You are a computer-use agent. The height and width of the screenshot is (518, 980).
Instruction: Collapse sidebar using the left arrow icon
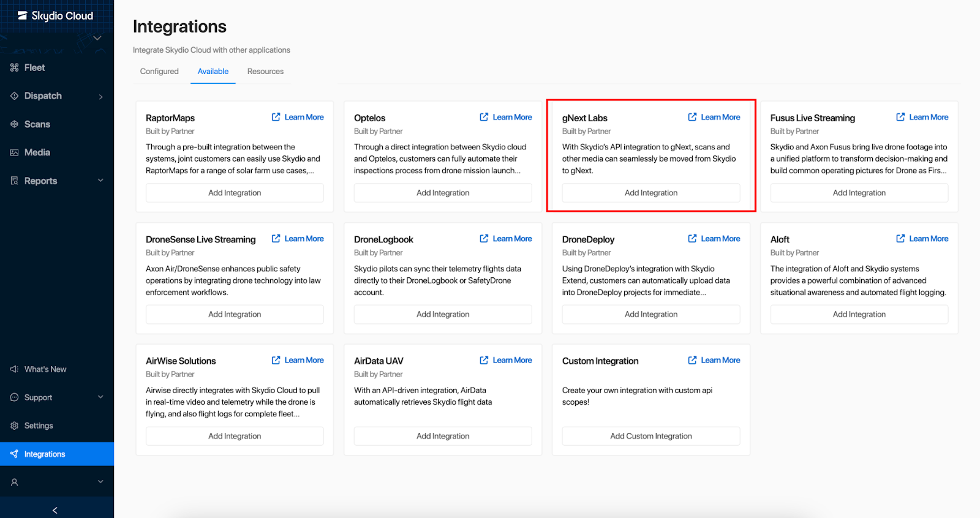[x=55, y=510]
